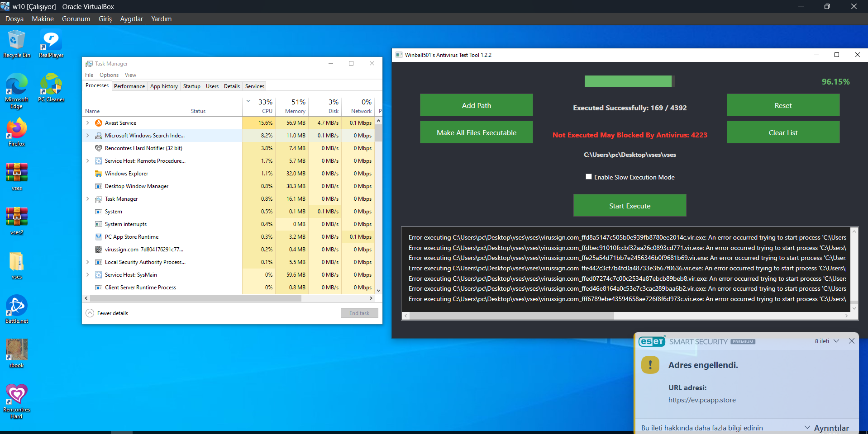This screenshot has height=434, width=868.
Task: Switch to the Performance tab
Action: [x=129, y=86]
